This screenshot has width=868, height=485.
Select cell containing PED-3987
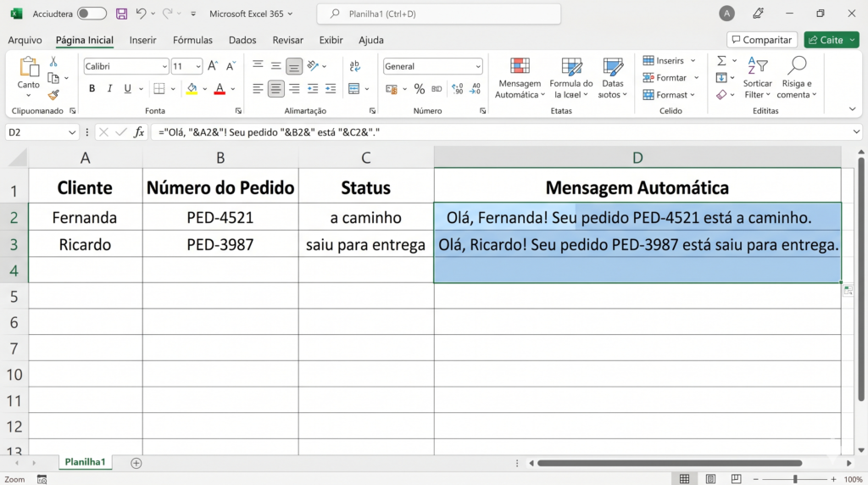[x=220, y=244]
